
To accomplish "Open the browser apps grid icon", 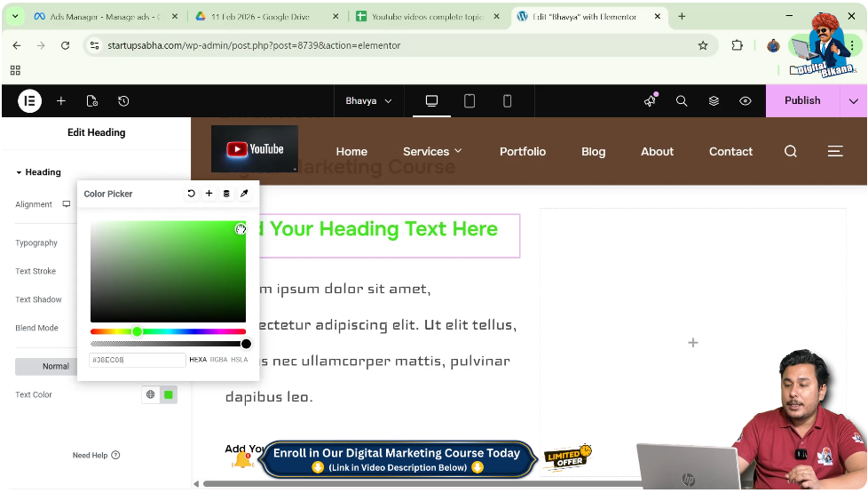I will point(15,70).
